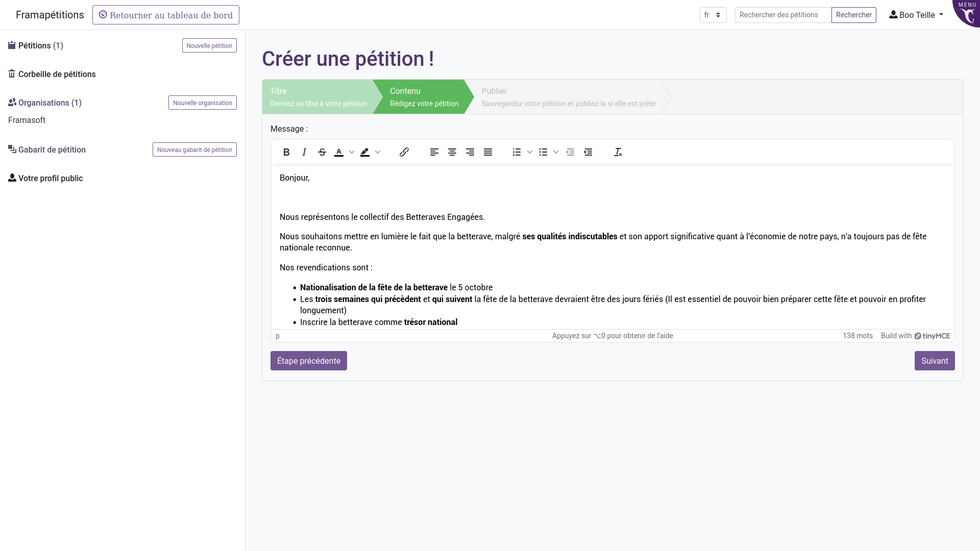Viewport: 980px width, 551px height.
Task: Align text to the center
Action: coord(452,152)
